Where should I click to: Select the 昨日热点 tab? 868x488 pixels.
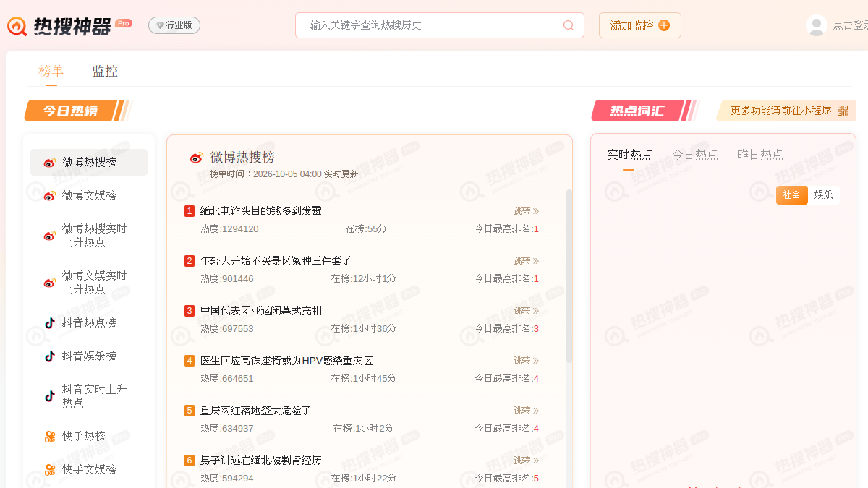[760, 155]
